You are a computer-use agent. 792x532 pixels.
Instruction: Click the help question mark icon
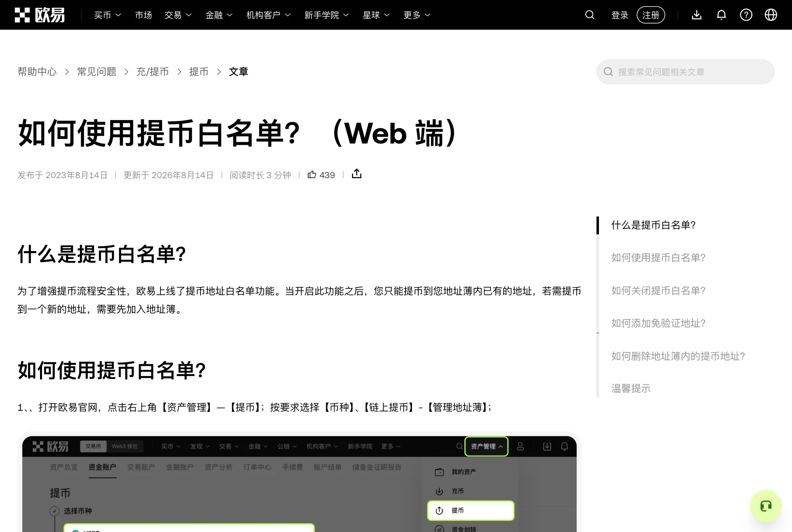click(746, 15)
